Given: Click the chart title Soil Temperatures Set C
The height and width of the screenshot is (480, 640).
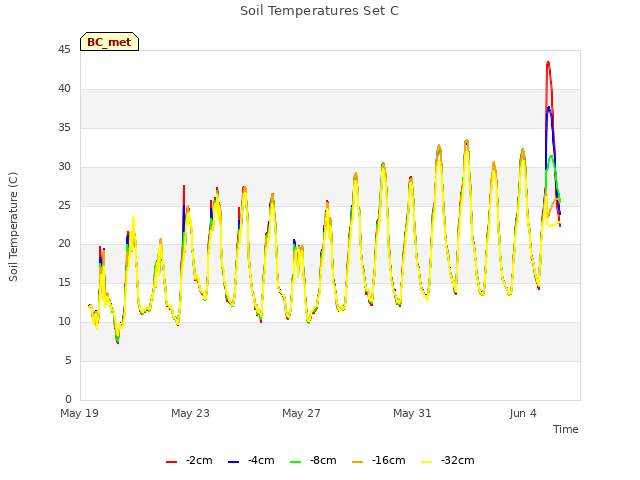Looking at the screenshot, I should tap(319, 11).
